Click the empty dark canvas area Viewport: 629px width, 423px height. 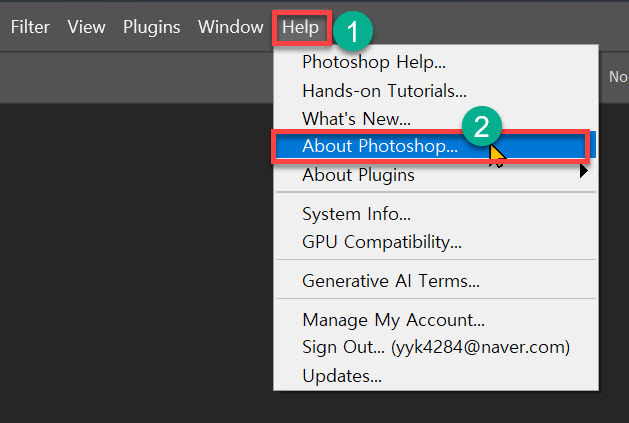(130, 250)
